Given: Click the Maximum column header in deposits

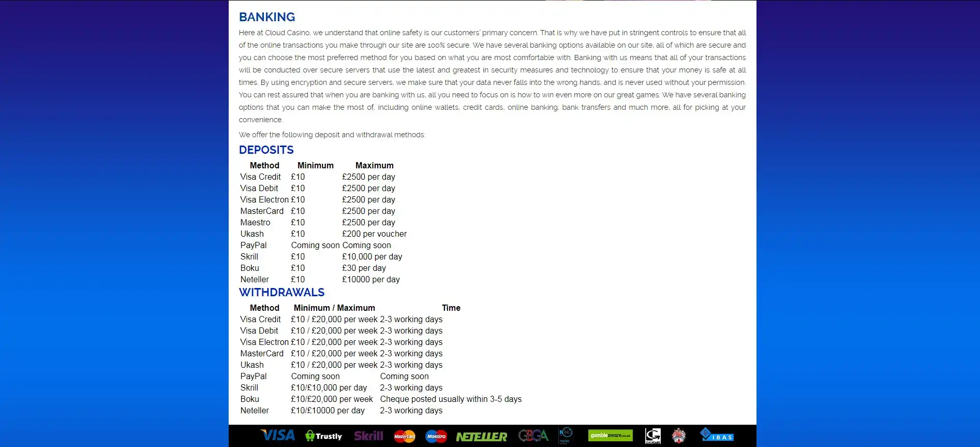Looking at the screenshot, I should click(x=374, y=166).
